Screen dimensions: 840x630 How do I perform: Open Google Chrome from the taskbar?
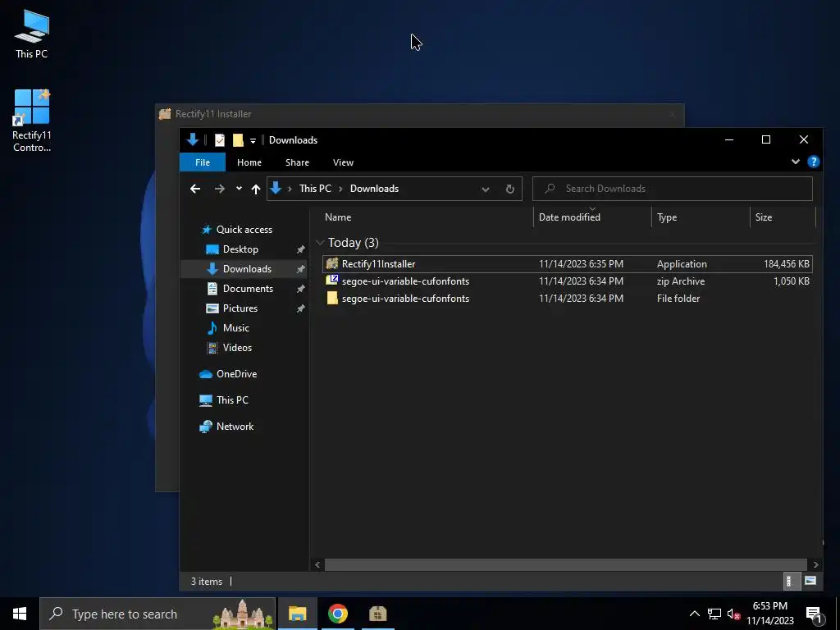pos(337,614)
